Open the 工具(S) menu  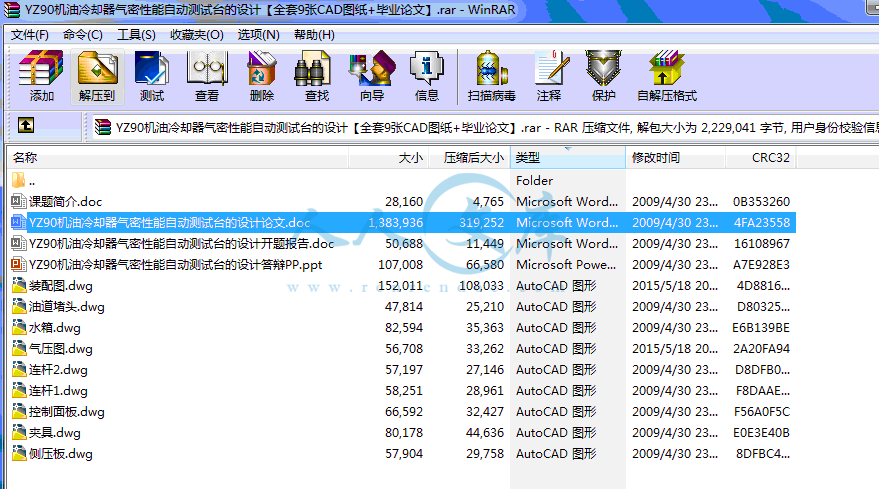[136, 35]
